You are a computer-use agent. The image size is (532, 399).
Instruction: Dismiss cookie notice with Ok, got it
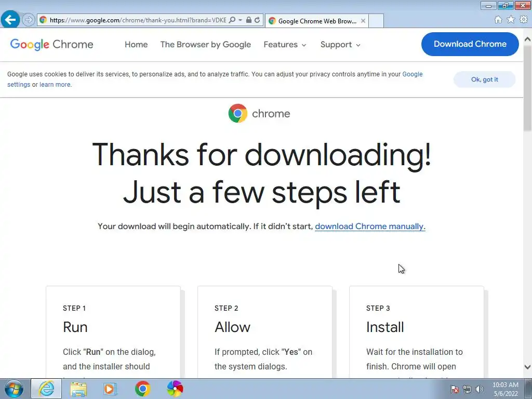point(485,79)
